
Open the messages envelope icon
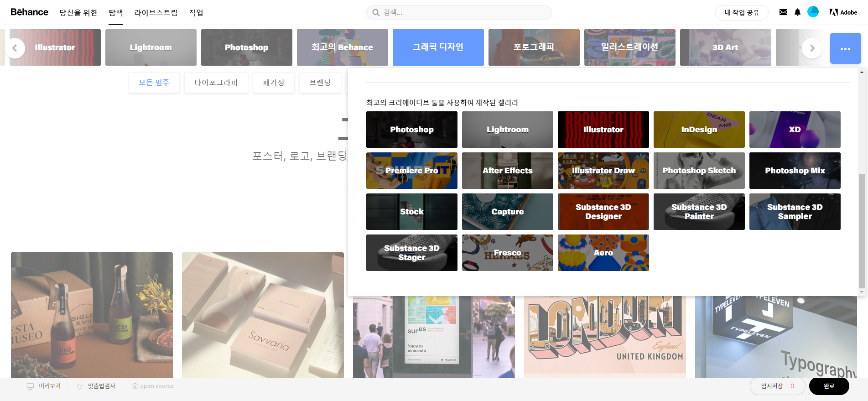[783, 12]
